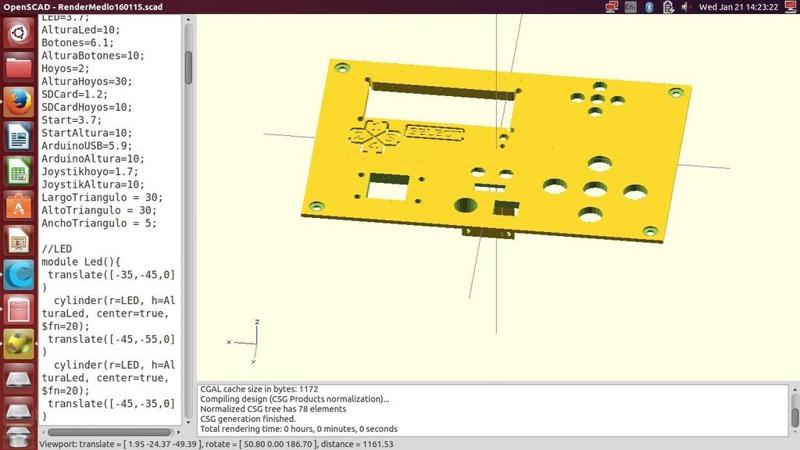Image resolution: width=800 pixels, height=450 pixels.
Task: Place cursor on line AltoTriangulo = 30;
Action: click(x=99, y=210)
